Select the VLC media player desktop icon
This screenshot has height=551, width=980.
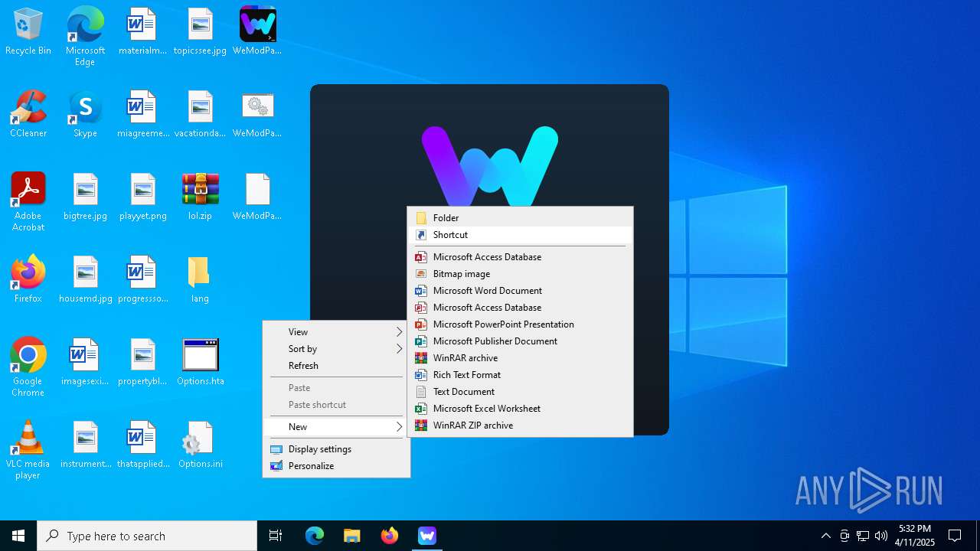click(x=28, y=450)
